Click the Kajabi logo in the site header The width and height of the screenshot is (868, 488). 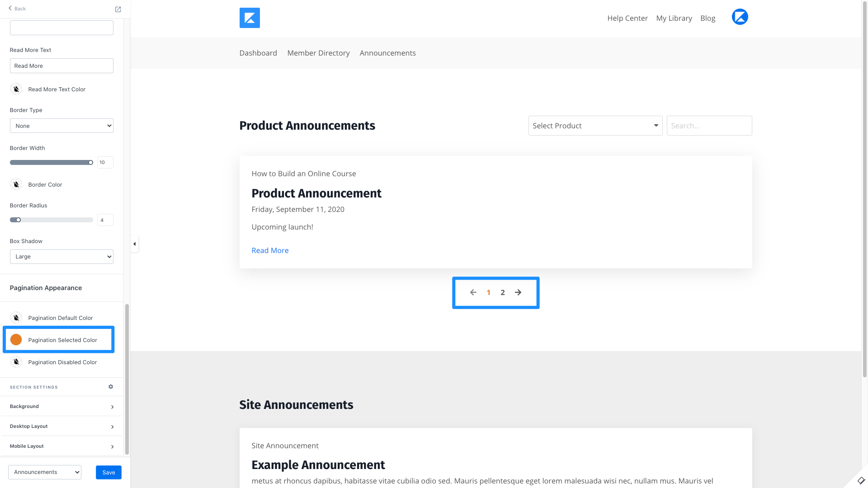250,18
